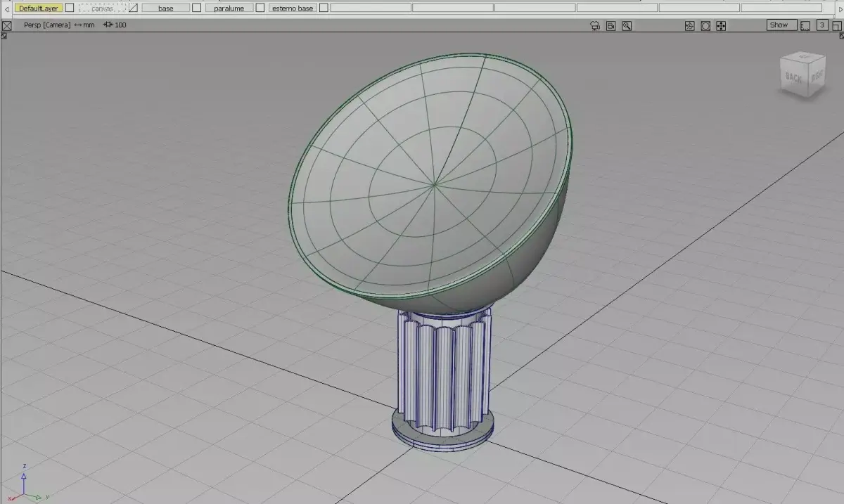The image size is (844, 504).
Task: Toggle the checkbox next to DefaultLayer
Action: (70, 8)
